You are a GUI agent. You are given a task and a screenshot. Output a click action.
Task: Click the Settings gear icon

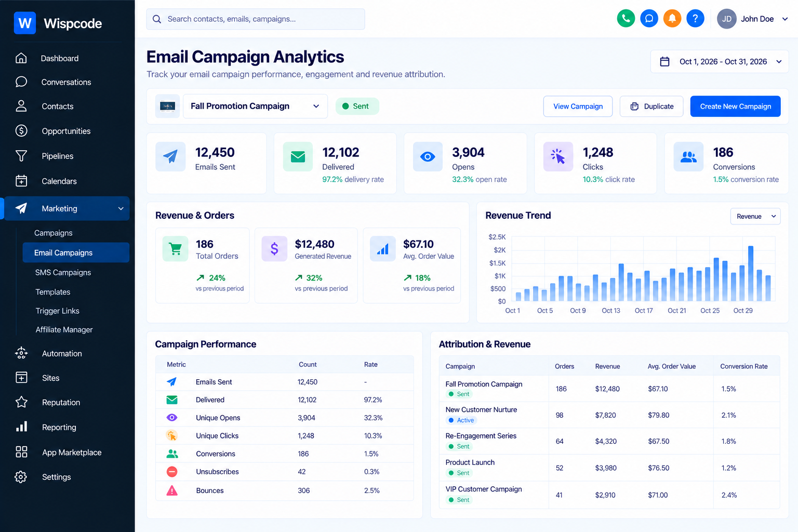[21, 477]
